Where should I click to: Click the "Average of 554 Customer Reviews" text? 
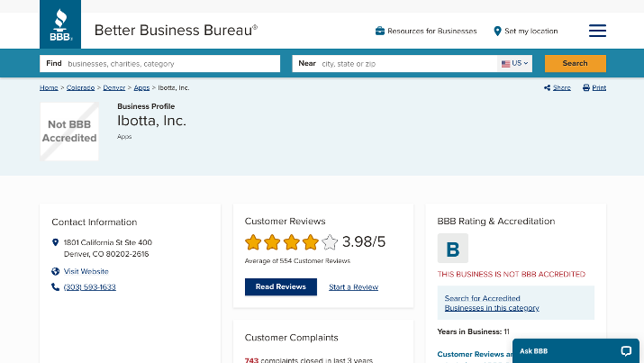297,261
